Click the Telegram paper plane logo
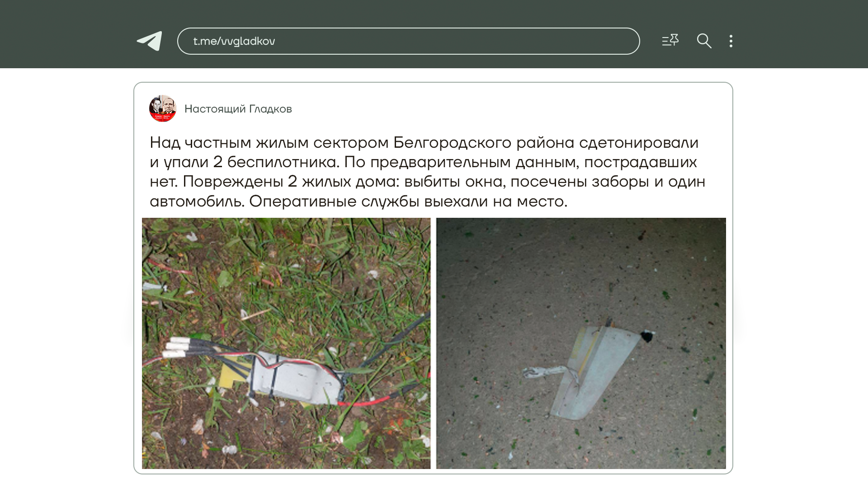 [x=150, y=41]
